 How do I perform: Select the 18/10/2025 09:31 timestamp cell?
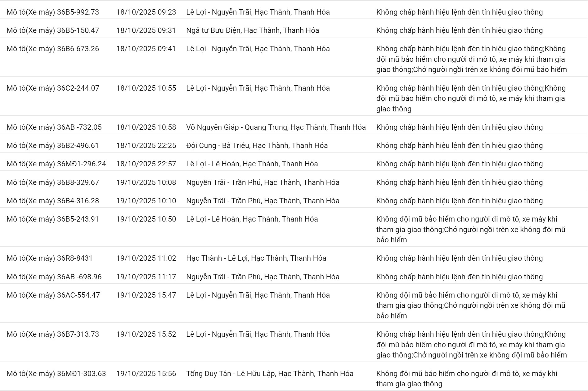click(146, 30)
